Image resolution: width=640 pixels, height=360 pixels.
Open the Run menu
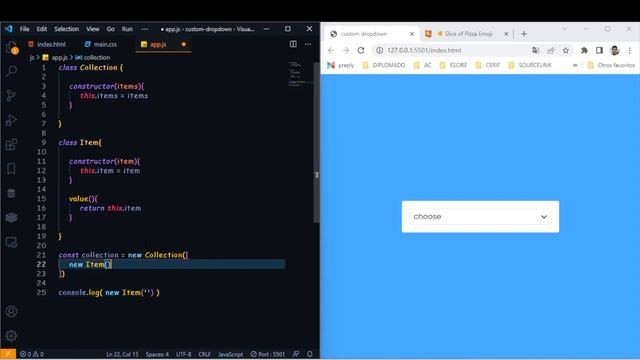pos(127,29)
